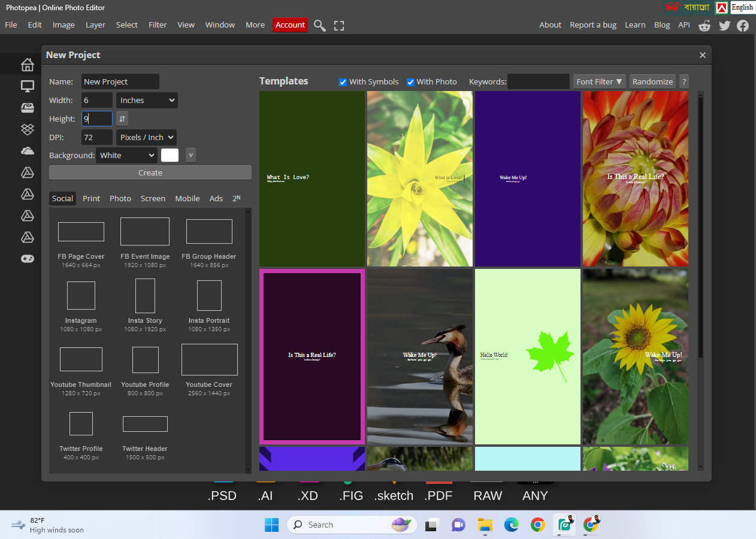
Task: Click the gamepad icon in sidebar
Action: point(28,259)
